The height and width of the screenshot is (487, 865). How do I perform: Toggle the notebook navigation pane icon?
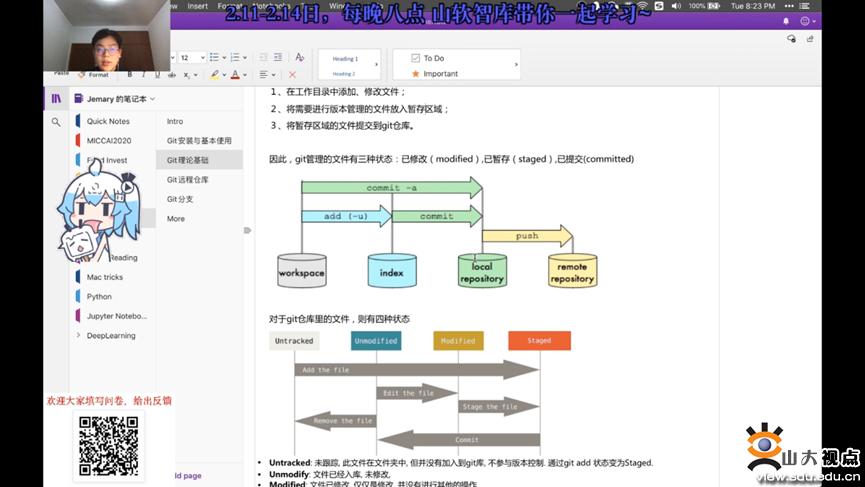56,99
